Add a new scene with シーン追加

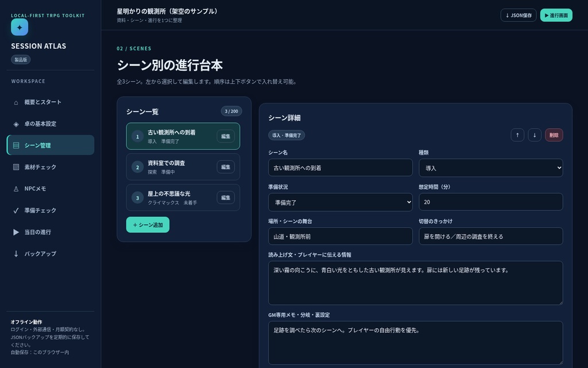[148, 225]
